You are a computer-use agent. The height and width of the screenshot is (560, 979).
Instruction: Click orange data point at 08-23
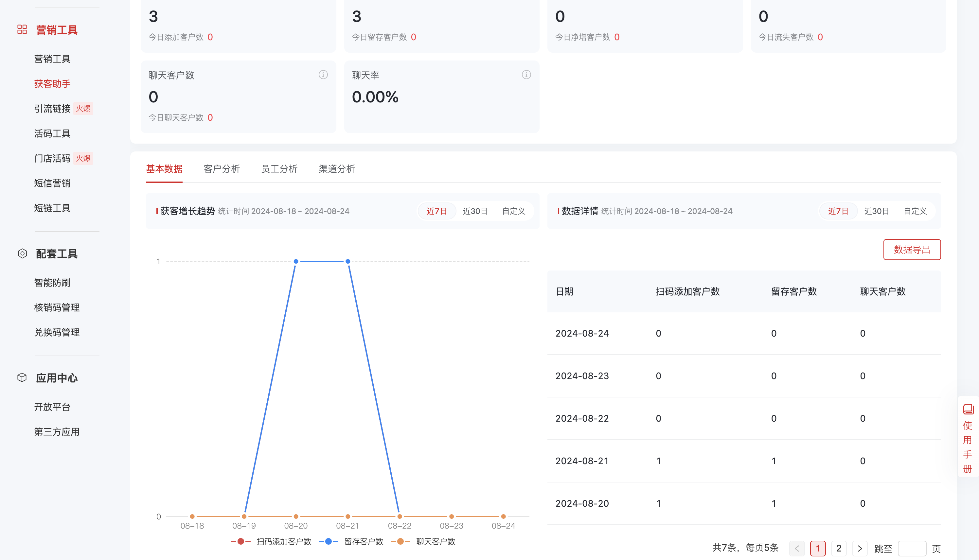452,516
